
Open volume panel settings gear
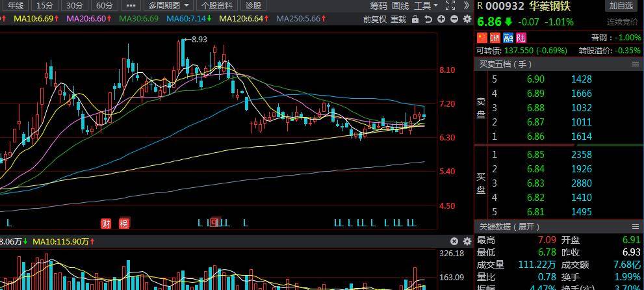point(467,241)
